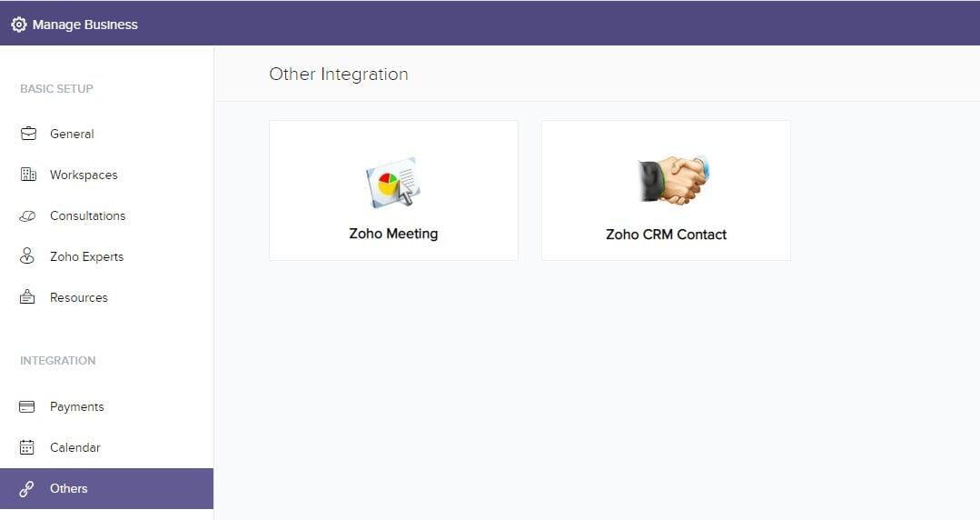Click the Calendar grid icon
Viewport: 980px width, 520px height.
(x=27, y=447)
